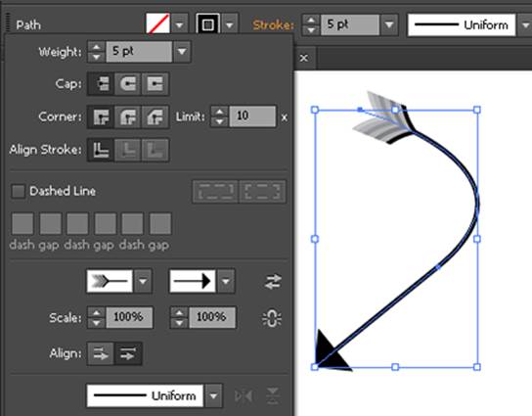Click panel Uniform profile preview

(x=145, y=396)
